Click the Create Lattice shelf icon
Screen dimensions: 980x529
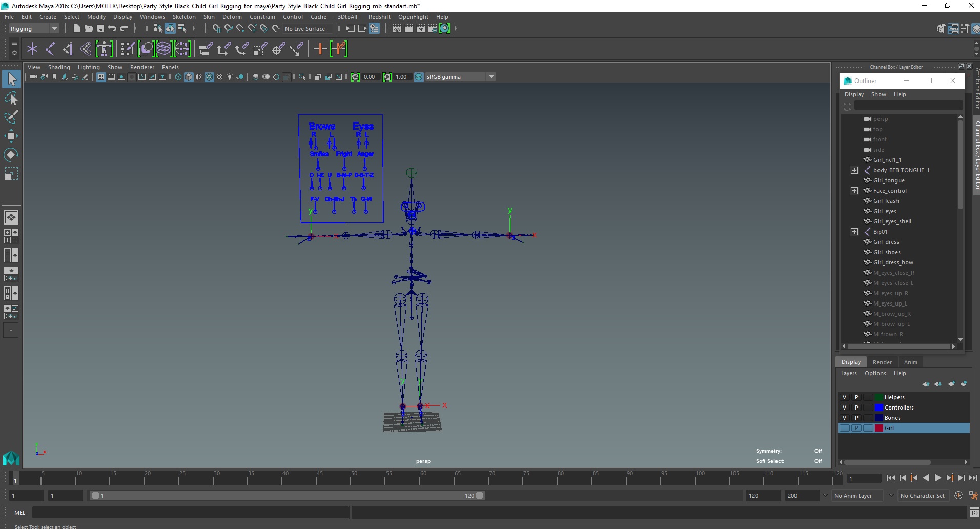click(x=164, y=49)
